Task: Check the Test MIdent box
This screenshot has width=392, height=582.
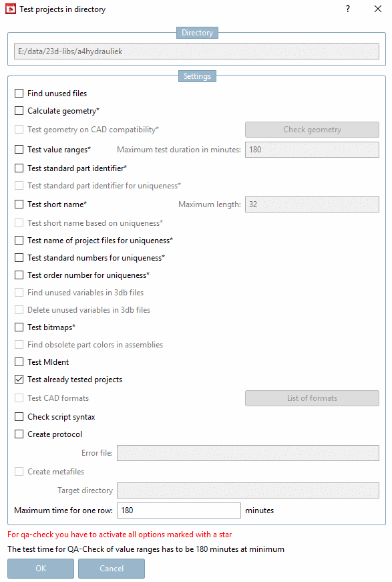Action: click(x=18, y=362)
